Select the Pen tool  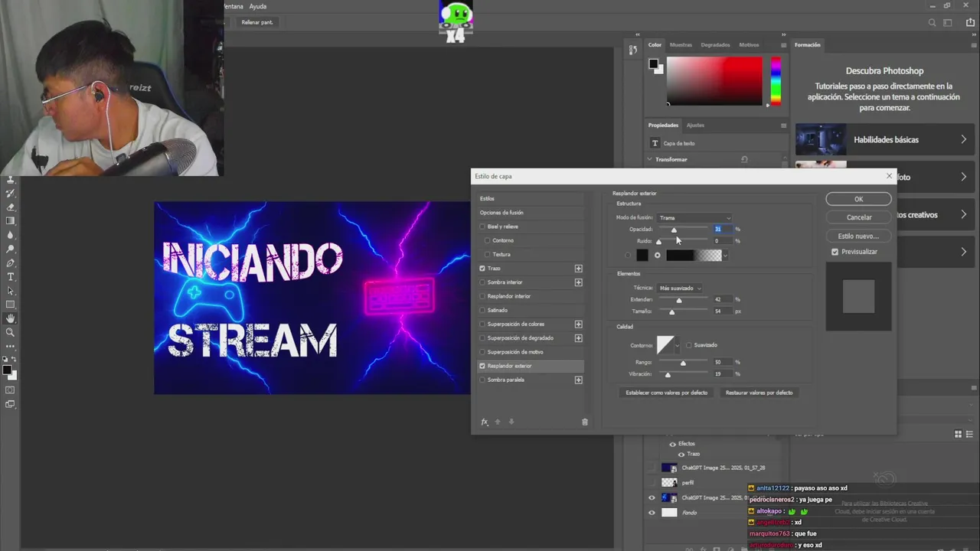click(11, 262)
